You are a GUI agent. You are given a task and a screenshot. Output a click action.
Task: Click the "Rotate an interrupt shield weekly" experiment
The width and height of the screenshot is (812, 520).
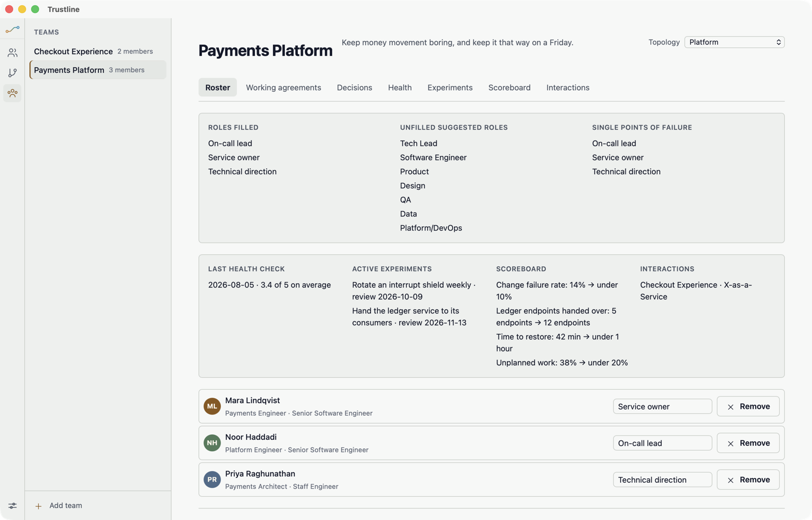tap(414, 290)
